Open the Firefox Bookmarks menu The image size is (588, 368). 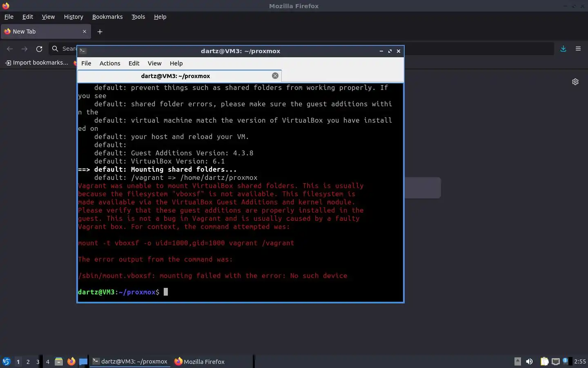click(x=107, y=17)
